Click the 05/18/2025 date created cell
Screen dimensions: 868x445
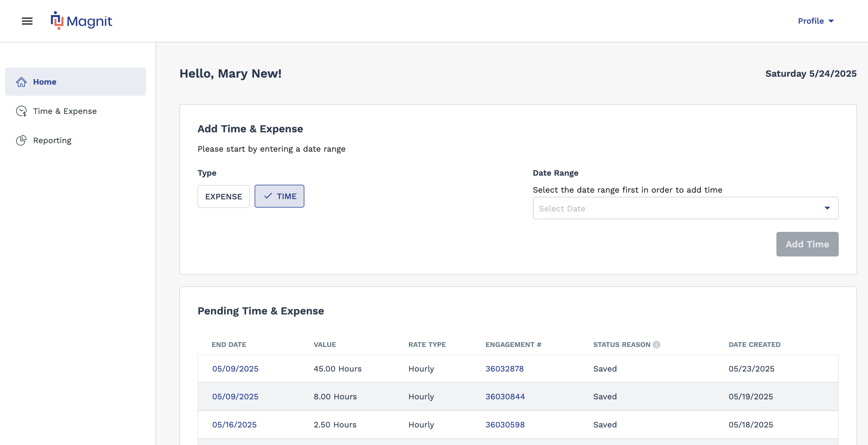click(x=751, y=425)
